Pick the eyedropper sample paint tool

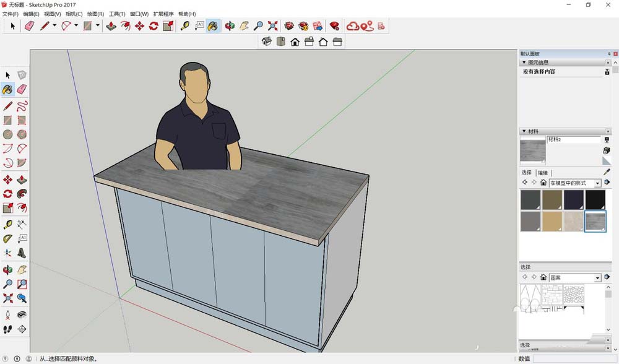[607, 172]
